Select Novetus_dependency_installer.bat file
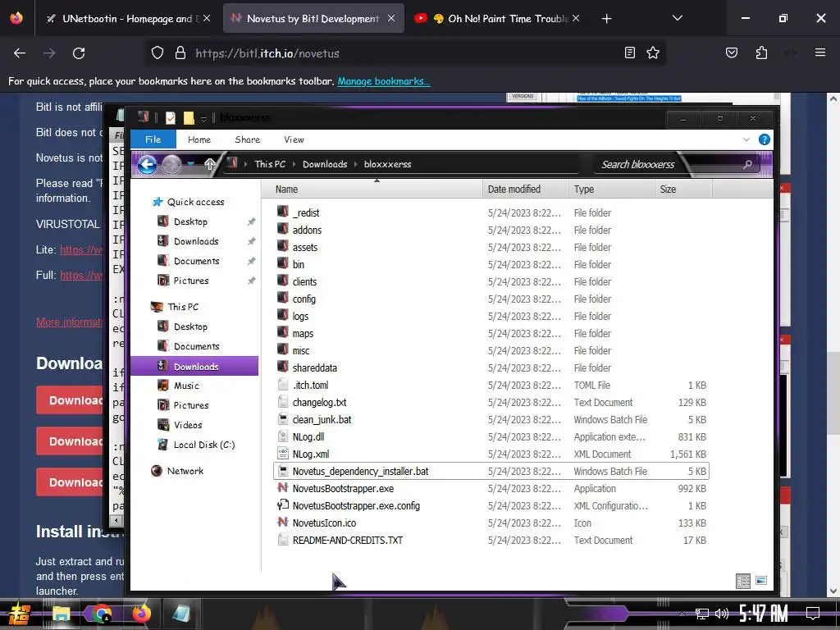Image resolution: width=840 pixels, height=630 pixels. [491, 471]
